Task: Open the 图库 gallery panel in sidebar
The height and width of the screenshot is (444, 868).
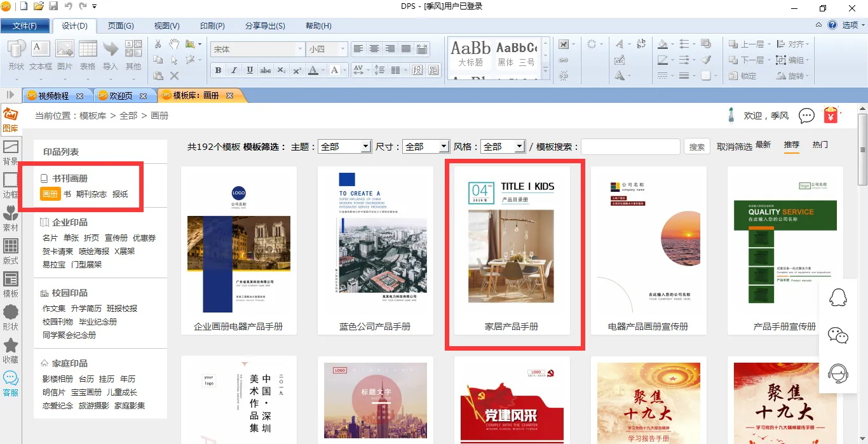Action: (x=10, y=119)
